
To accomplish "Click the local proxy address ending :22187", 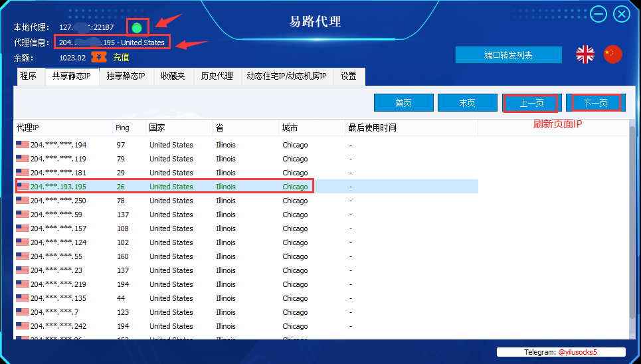I will click(x=86, y=27).
